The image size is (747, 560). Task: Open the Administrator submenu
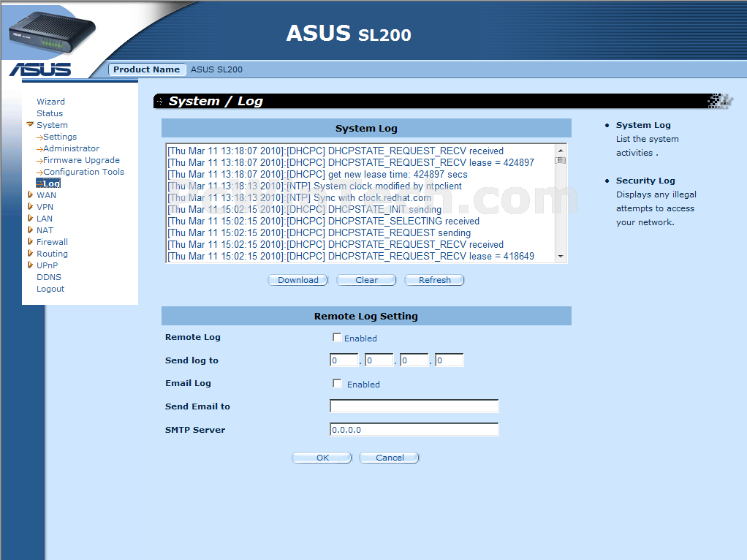pyautogui.click(x=72, y=148)
